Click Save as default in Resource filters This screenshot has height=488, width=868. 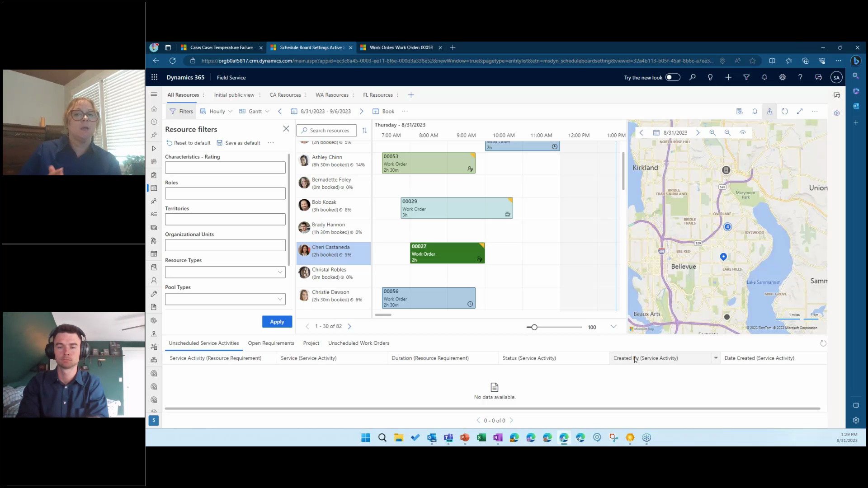[242, 143]
